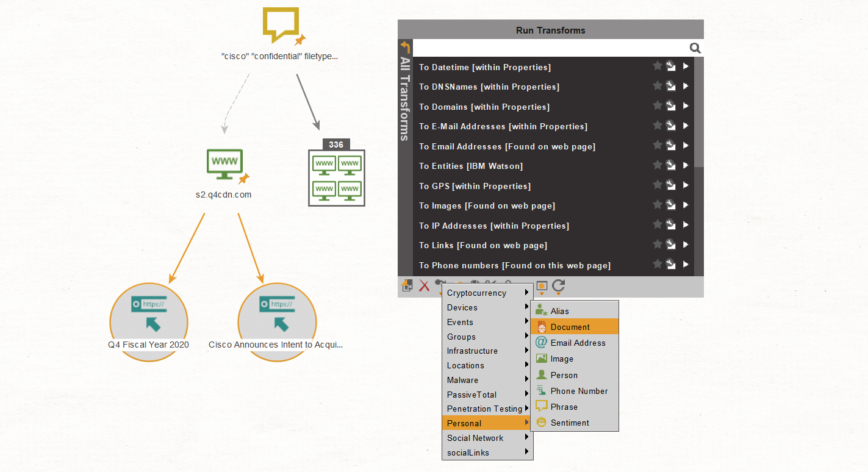
Task: Expand the Locations submenu
Action: pos(487,365)
